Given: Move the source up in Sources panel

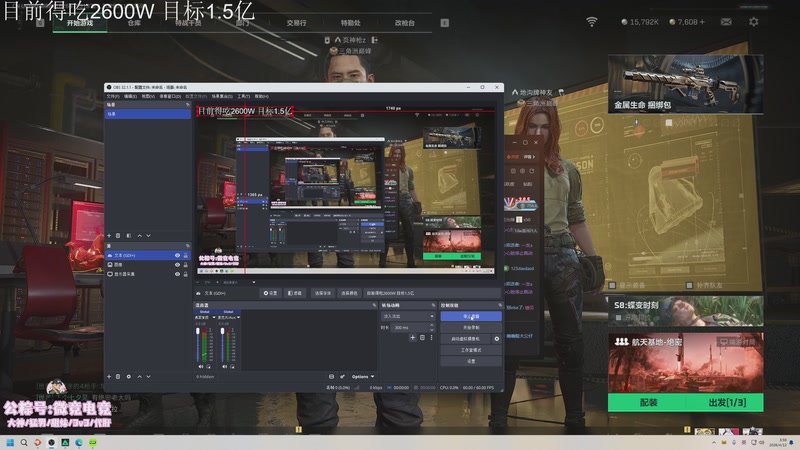Looking at the screenshot, I should (139, 377).
